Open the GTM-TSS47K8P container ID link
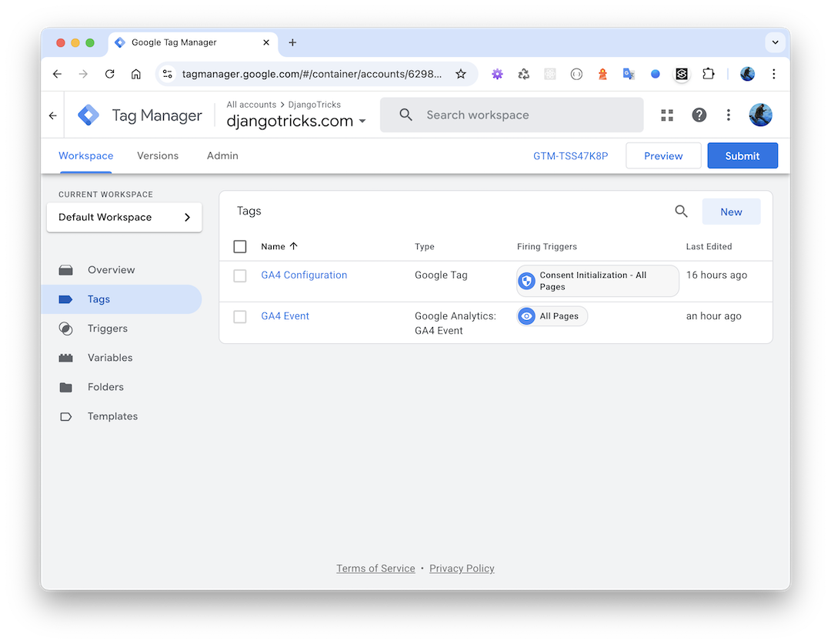 pyautogui.click(x=571, y=156)
